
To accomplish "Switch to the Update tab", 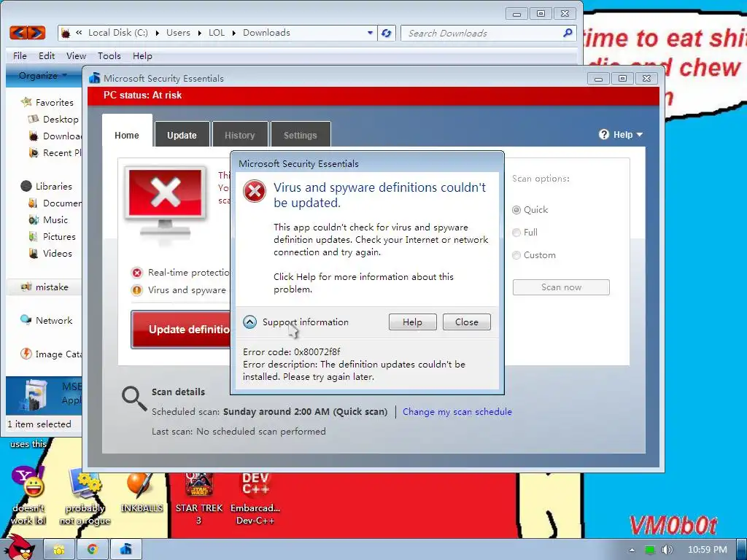I will point(182,135).
